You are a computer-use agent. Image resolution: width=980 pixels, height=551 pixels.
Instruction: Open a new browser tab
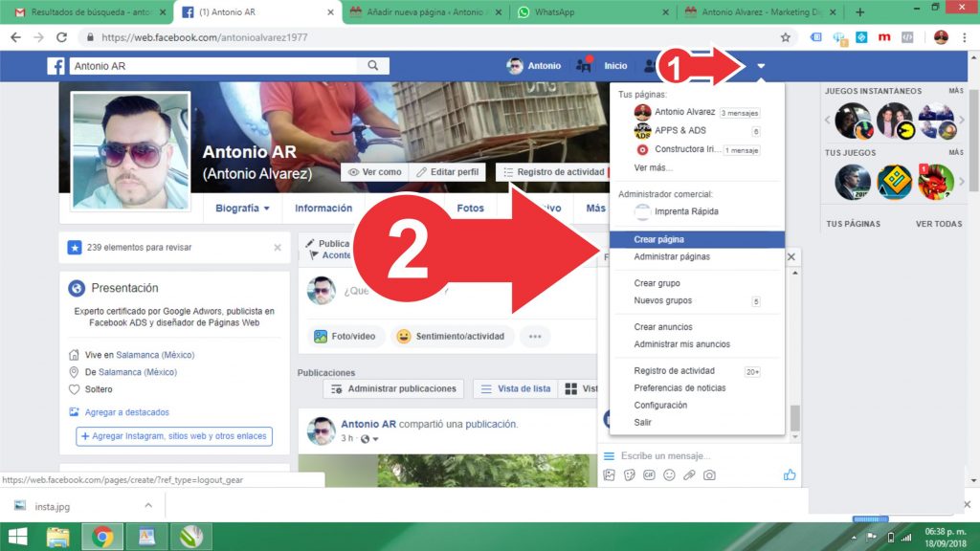[x=860, y=11]
